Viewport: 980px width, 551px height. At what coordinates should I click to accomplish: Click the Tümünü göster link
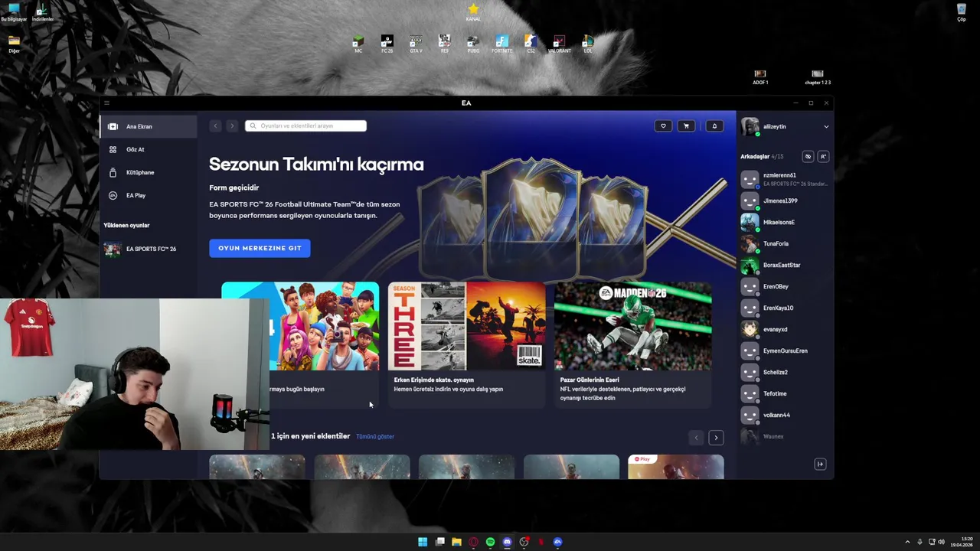click(x=375, y=436)
